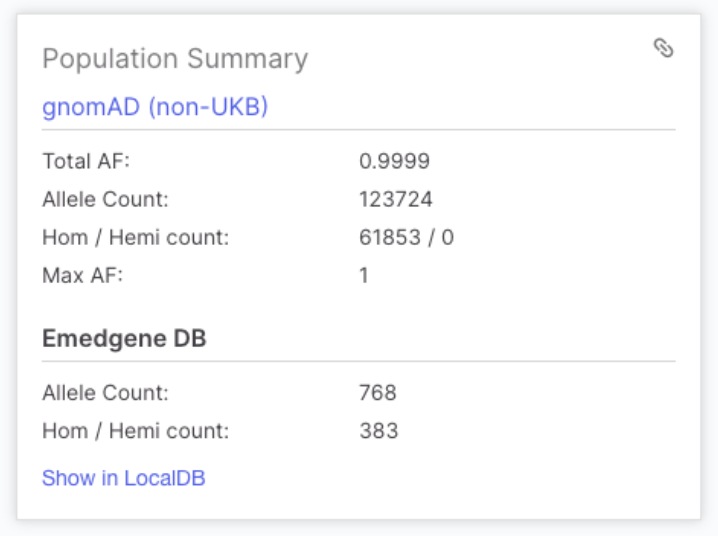Click the copy link chain icon
This screenshot has height=536, width=718.
click(x=663, y=48)
